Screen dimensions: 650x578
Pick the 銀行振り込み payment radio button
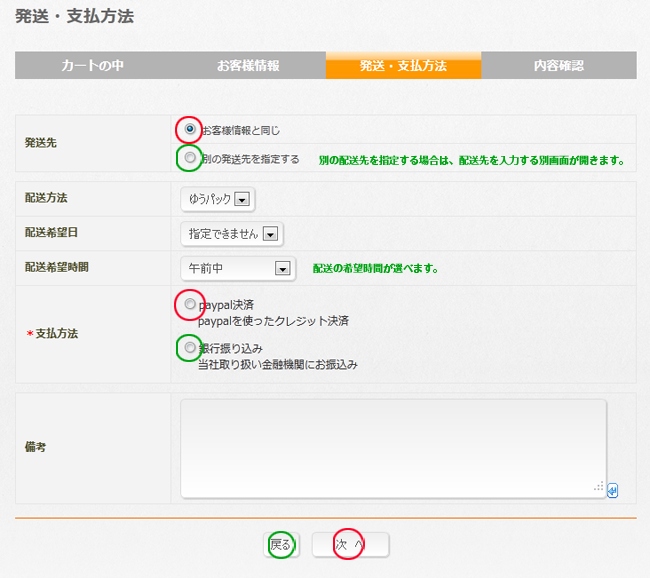[190, 348]
